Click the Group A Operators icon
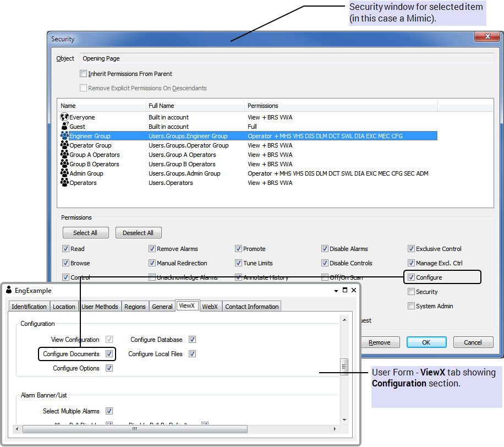 pyautogui.click(x=64, y=154)
